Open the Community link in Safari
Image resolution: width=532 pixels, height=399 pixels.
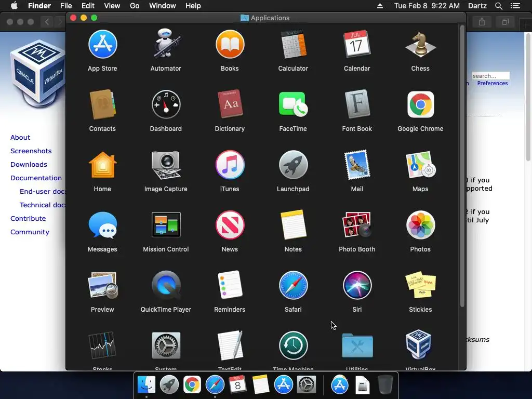[30, 232]
